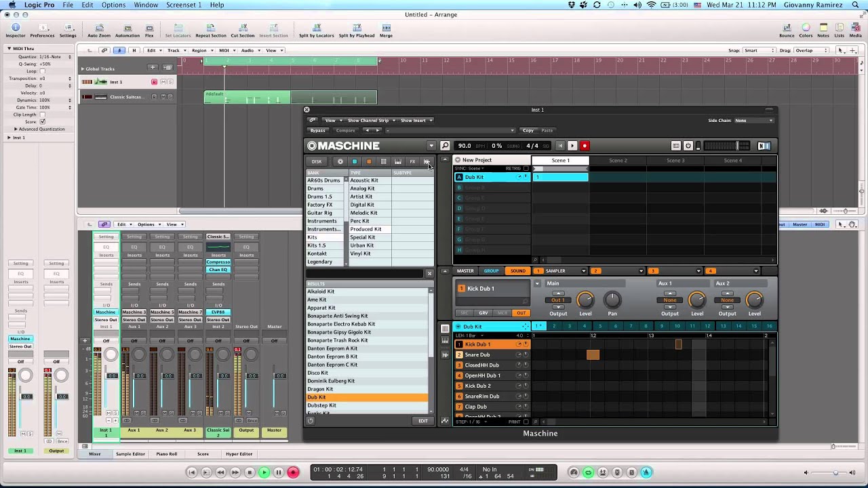The height and width of the screenshot is (488, 868).
Task: Open the arrange area's Edit dropdown menu
Action: click(x=153, y=50)
